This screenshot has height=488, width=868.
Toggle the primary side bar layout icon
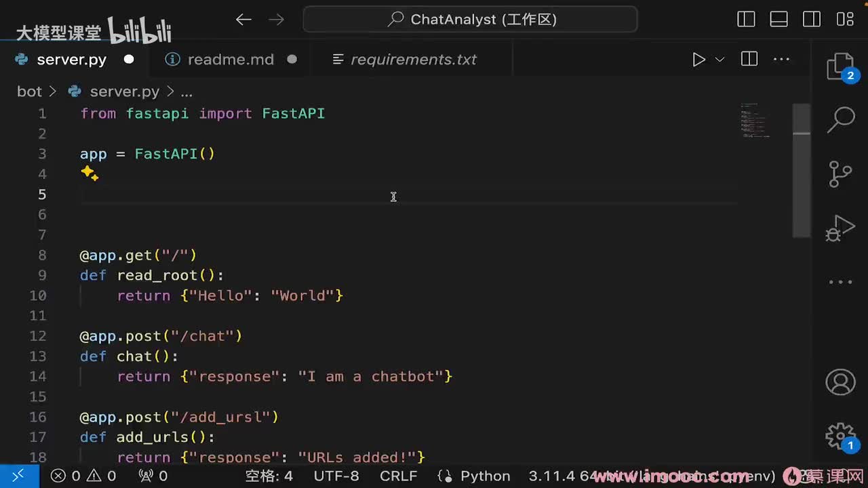tap(746, 20)
